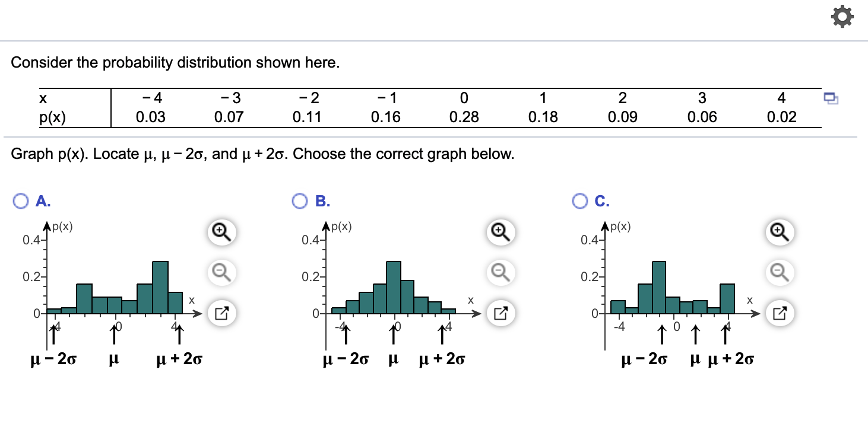Zoom out on graph B
The width and height of the screenshot is (868, 427).
499,273
